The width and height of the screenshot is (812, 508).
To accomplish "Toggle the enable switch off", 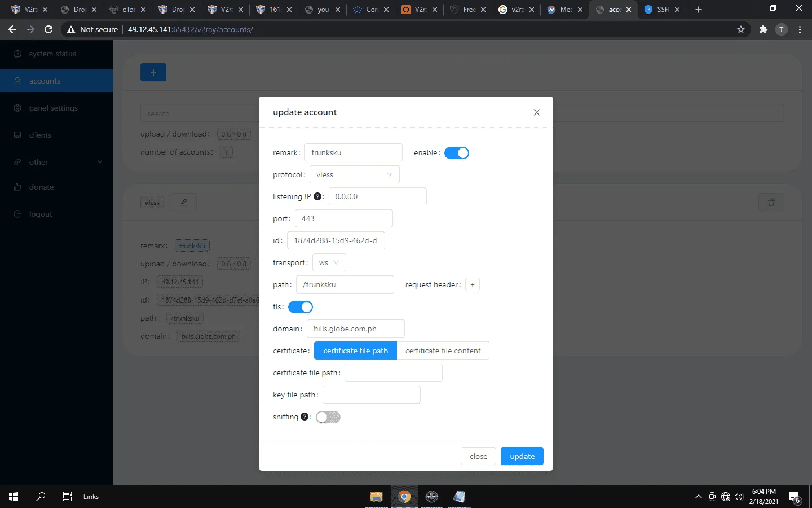I will pyautogui.click(x=457, y=153).
